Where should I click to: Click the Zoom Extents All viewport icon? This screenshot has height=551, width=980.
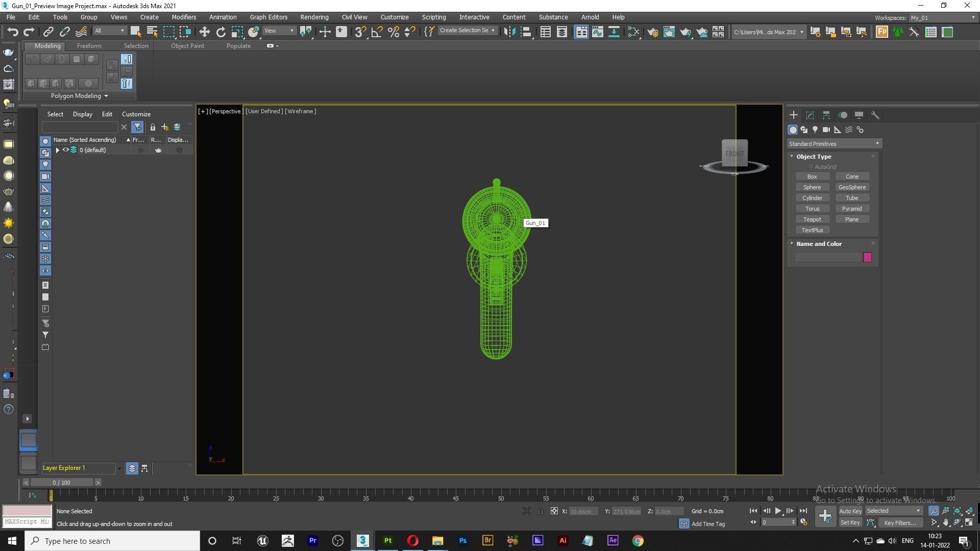(x=969, y=511)
